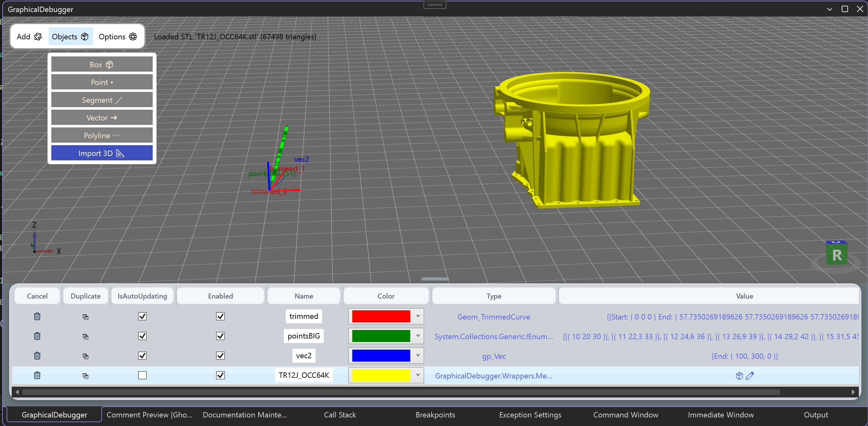Click the cube icon in TR12J_OCC64K value cell
Viewport: 868px width, 426px height.
tap(739, 376)
